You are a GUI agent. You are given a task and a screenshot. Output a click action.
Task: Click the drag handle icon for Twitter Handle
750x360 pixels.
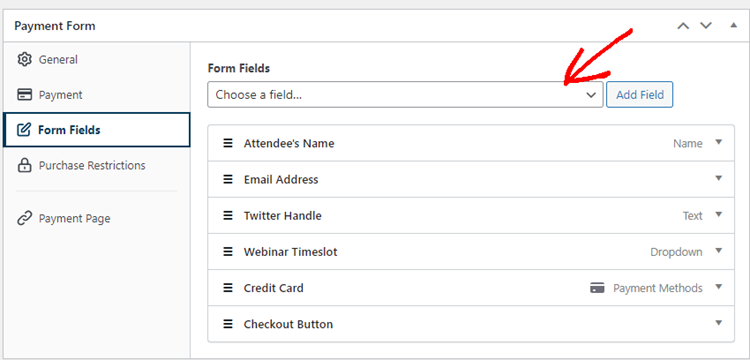pos(228,215)
